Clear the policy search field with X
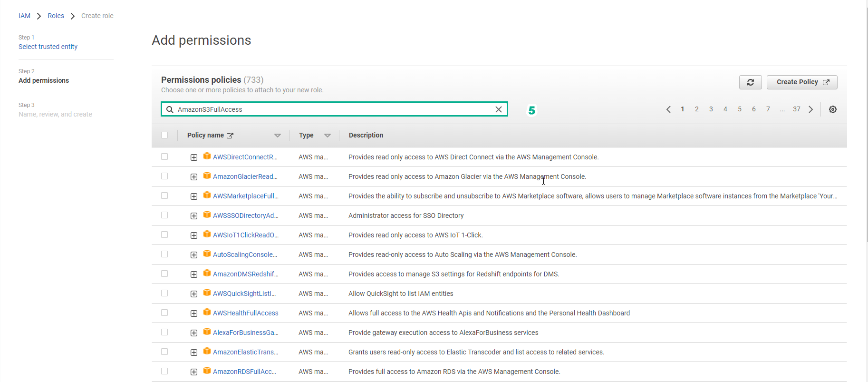 coord(498,109)
